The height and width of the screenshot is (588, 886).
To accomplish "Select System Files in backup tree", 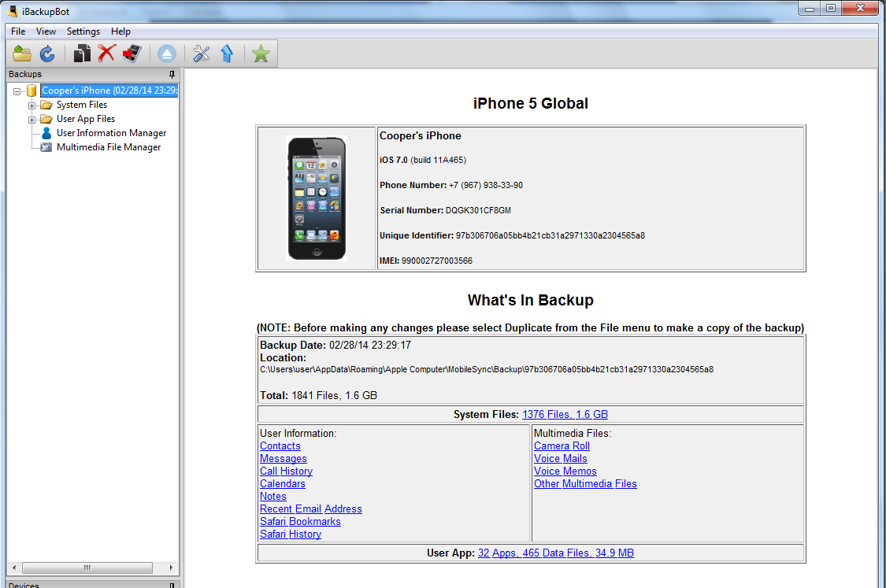I will point(82,105).
